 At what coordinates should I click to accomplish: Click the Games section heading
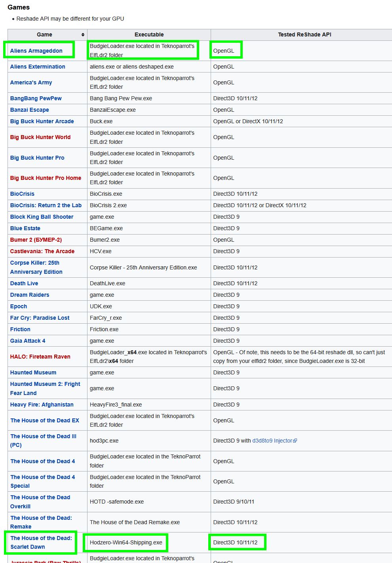(19, 7)
